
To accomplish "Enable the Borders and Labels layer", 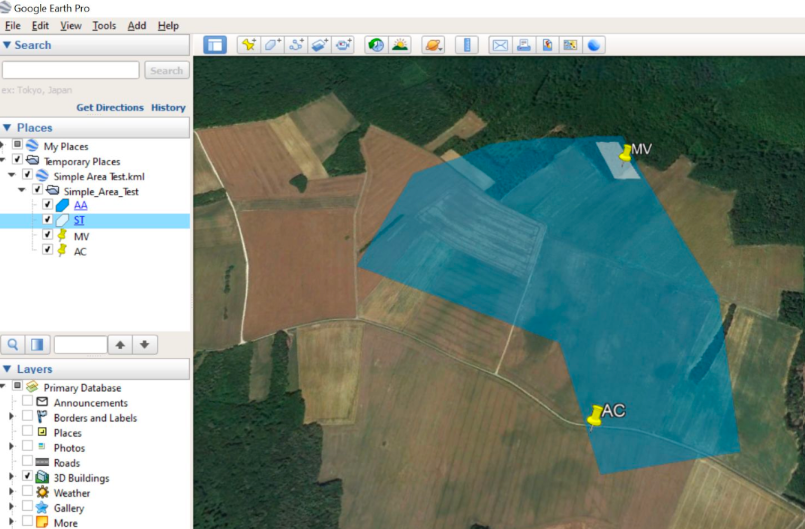I will (x=28, y=416).
